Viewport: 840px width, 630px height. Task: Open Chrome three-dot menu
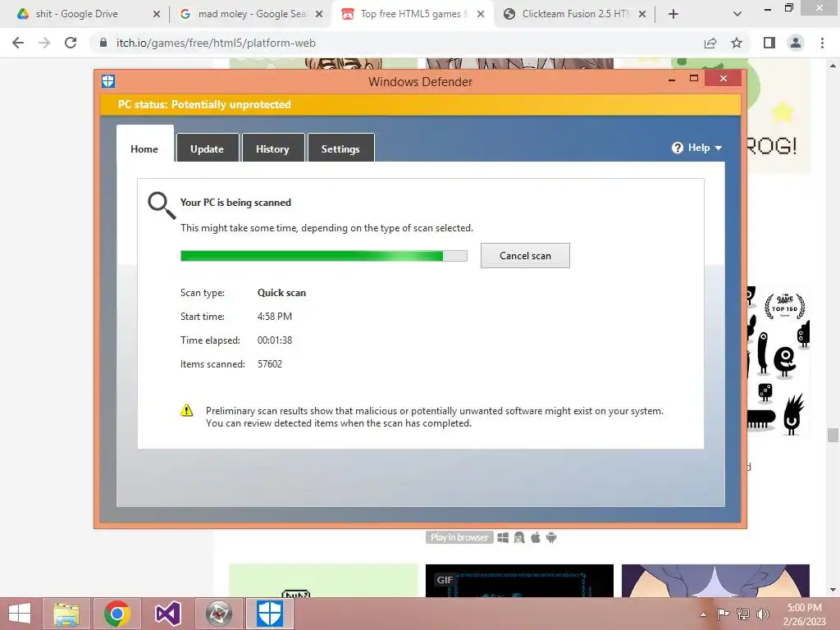pyautogui.click(x=822, y=43)
